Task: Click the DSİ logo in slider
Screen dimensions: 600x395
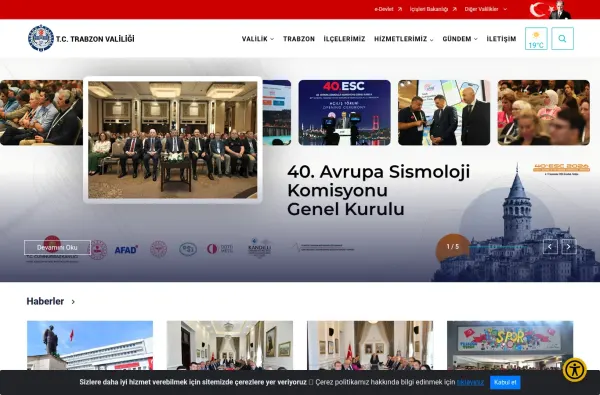Action: (188, 249)
